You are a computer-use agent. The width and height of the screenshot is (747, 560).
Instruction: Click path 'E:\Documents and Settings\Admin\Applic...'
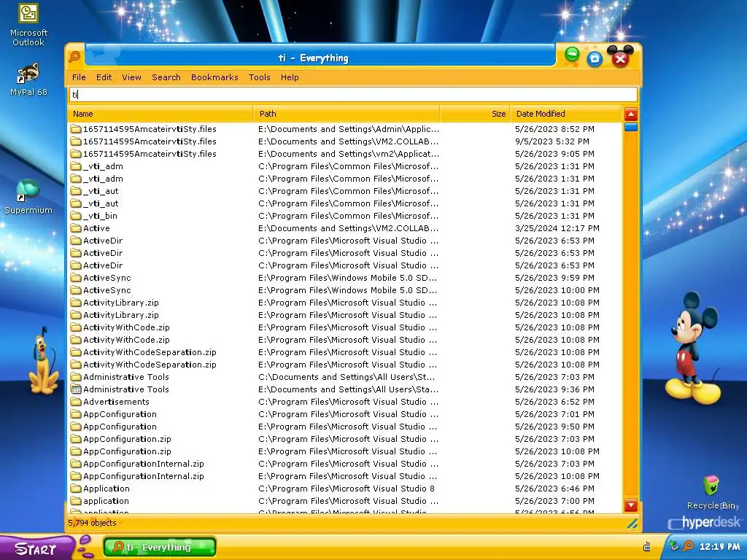(348, 129)
